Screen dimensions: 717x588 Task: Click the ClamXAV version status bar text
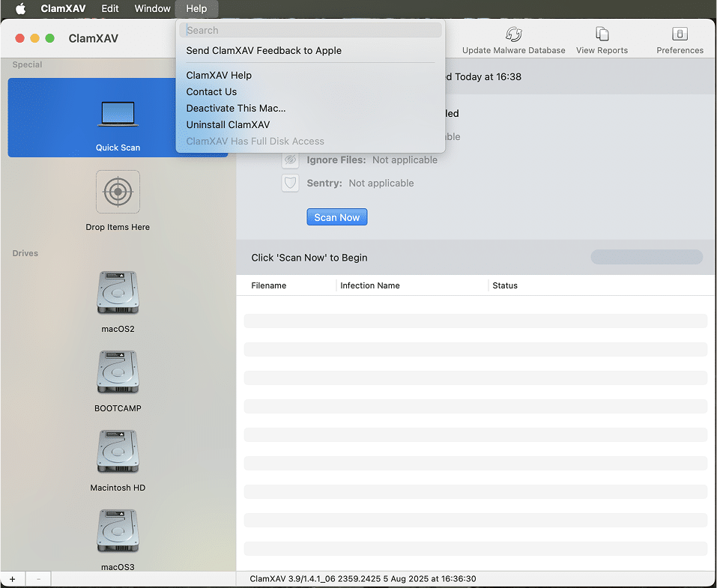pyautogui.click(x=363, y=579)
